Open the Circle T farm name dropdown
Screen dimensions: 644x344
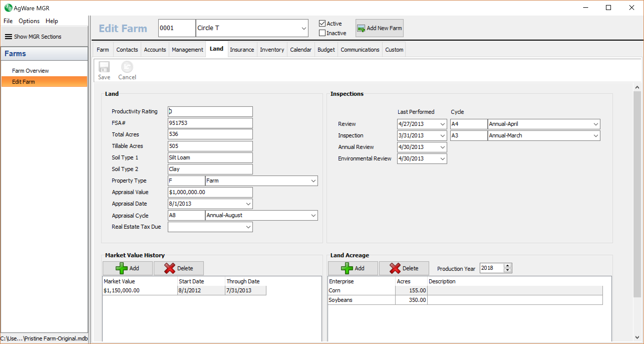304,28
